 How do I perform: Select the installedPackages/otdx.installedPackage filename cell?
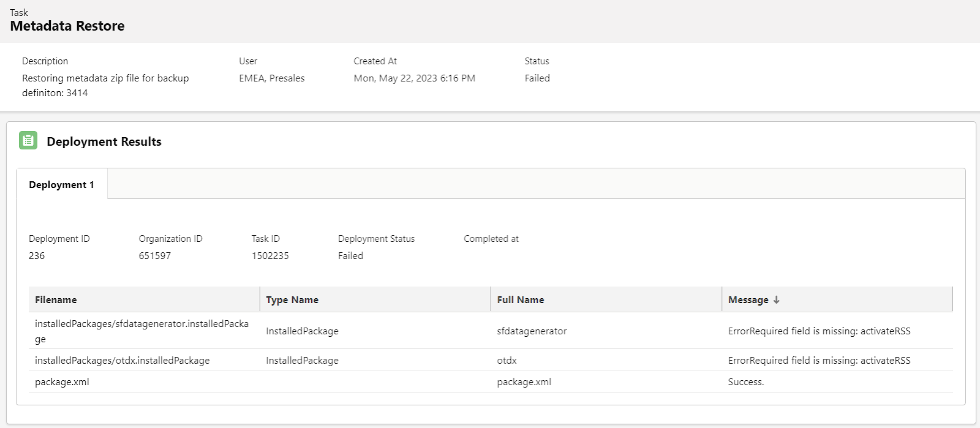(x=122, y=361)
